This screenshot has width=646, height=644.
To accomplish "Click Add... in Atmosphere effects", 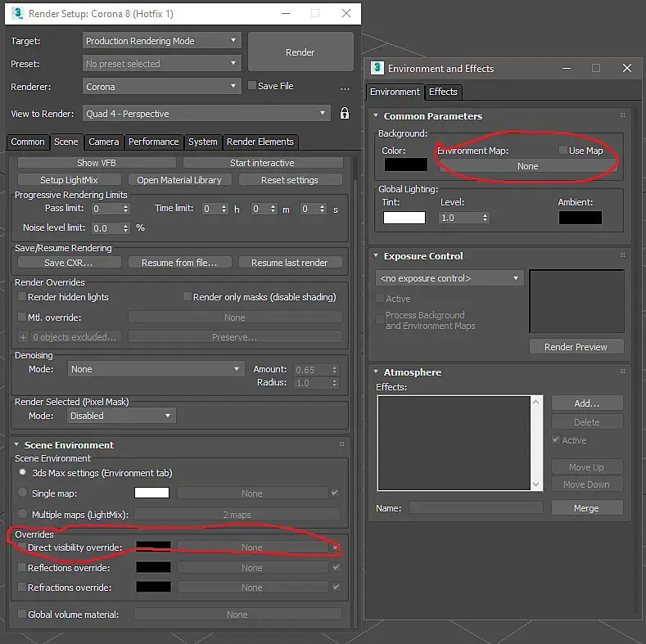I will click(587, 403).
